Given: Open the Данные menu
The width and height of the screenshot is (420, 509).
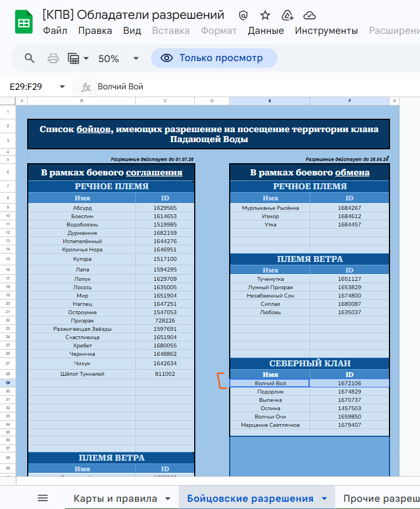Looking at the screenshot, I should tap(266, 31).
